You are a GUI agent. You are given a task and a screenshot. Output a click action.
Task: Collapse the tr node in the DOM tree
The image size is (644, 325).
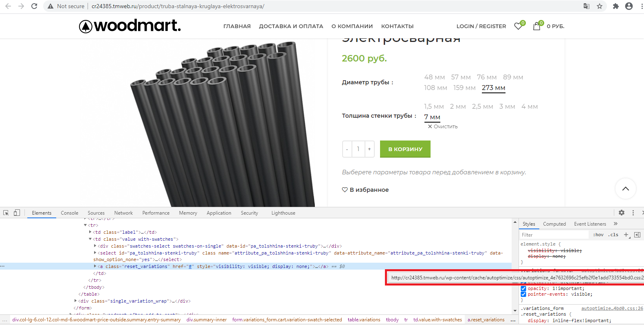pyautogui.click(x=86, y=225)
